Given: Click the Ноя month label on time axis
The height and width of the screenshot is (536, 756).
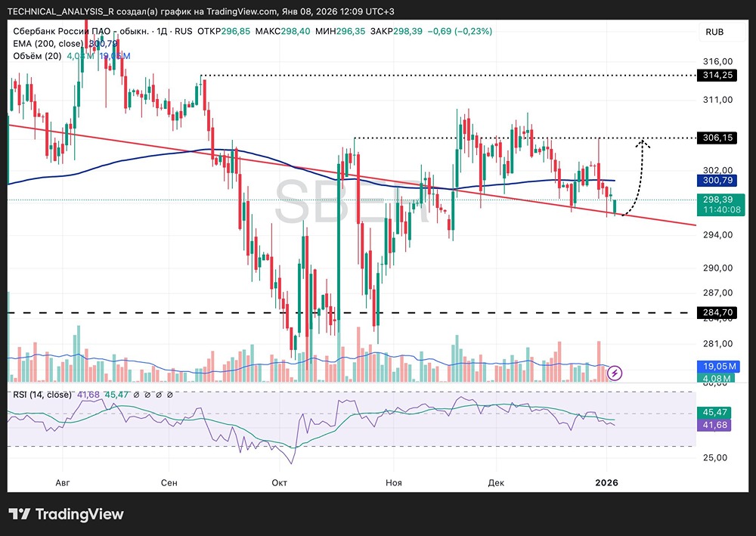Looking at the screenshot, I should coord(394,482).
